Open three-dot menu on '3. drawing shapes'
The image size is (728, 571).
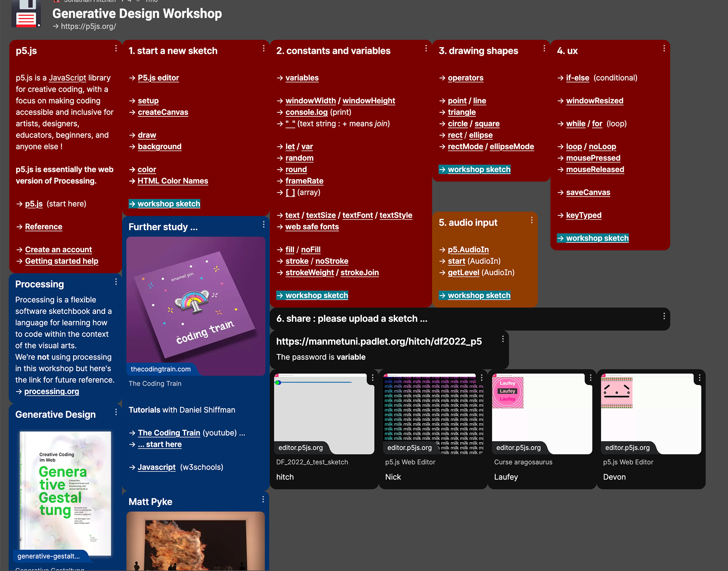544,49
